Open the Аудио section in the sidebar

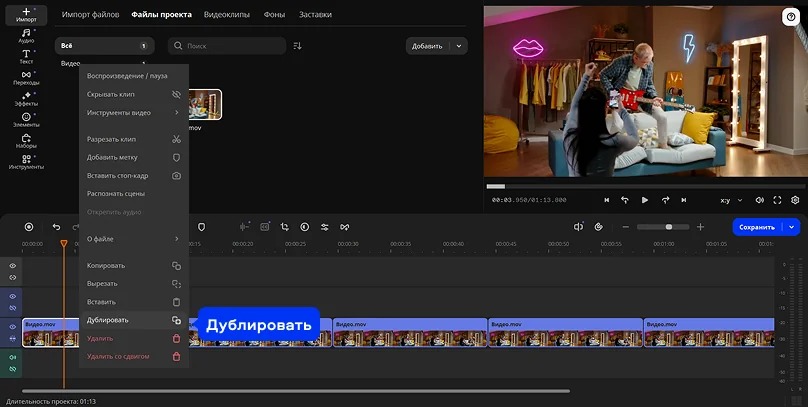26,36
